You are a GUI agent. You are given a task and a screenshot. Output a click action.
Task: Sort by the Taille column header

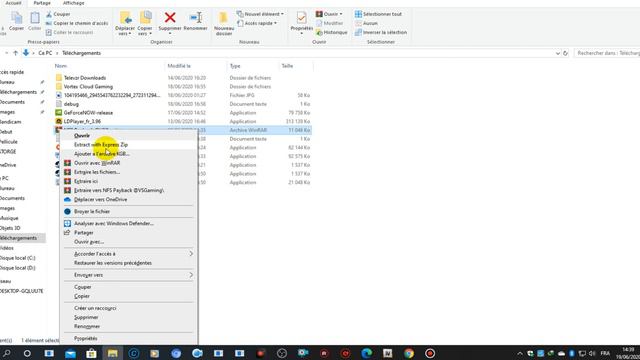pos(287,66)
